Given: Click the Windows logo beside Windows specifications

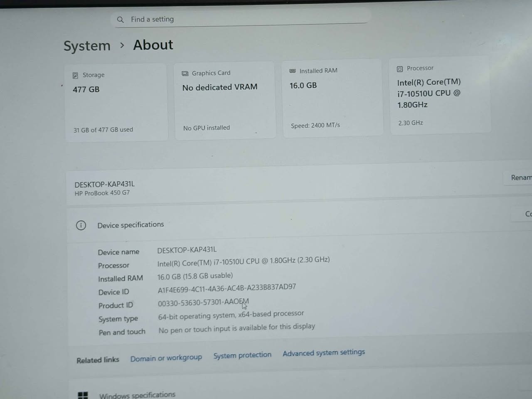Looking at the screenshot, I should (x=83, y=395).
